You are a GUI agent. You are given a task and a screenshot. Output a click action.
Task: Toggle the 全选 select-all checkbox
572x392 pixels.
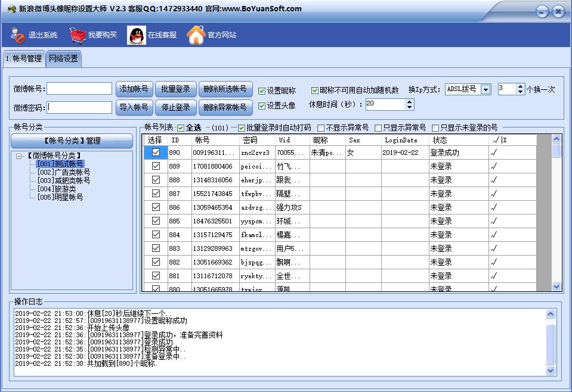point(181,128)
